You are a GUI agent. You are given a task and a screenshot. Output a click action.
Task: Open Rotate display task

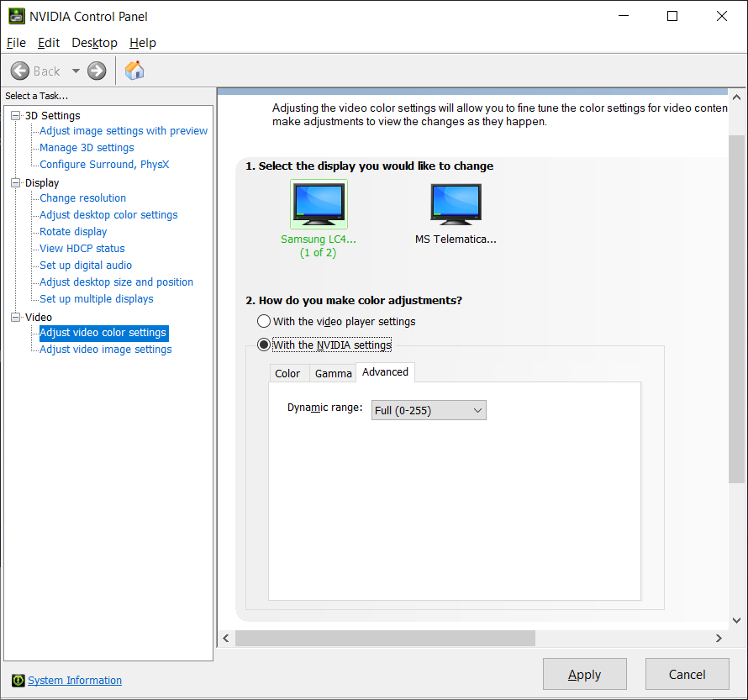73,231
